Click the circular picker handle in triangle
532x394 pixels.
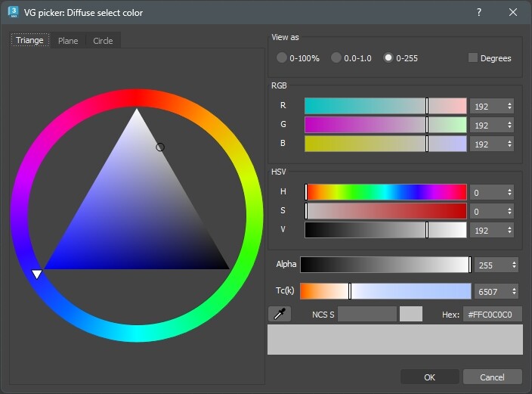pyautogui.click(x=160, y=147)
